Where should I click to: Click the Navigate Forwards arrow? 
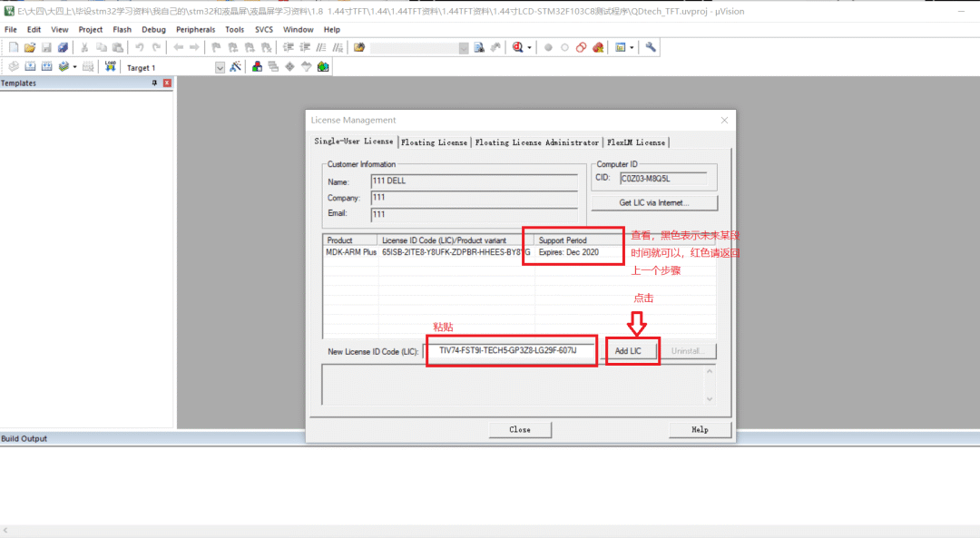194,47
